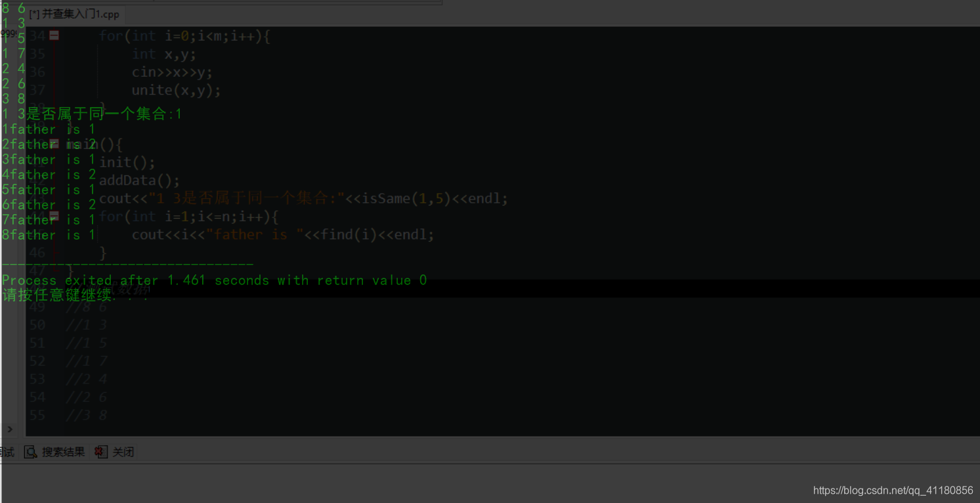Viewport: 980px width, 503px height.
Task: Click the comment line //1 3
Action: pos(86,324)
